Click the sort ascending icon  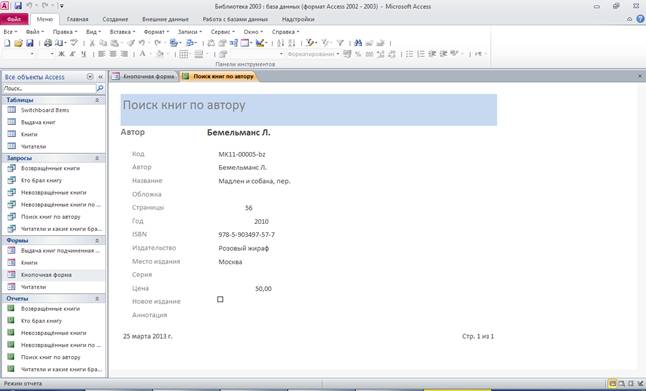click(x=281, y=43)
